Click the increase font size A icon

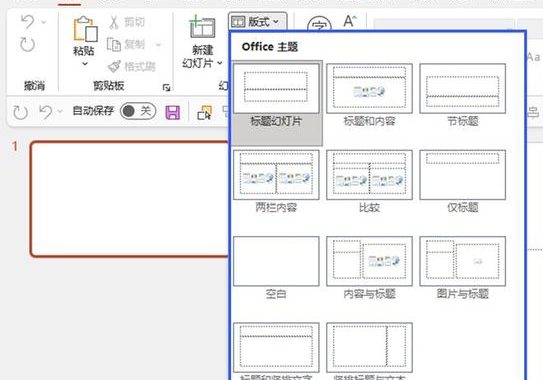coord(350,21)
